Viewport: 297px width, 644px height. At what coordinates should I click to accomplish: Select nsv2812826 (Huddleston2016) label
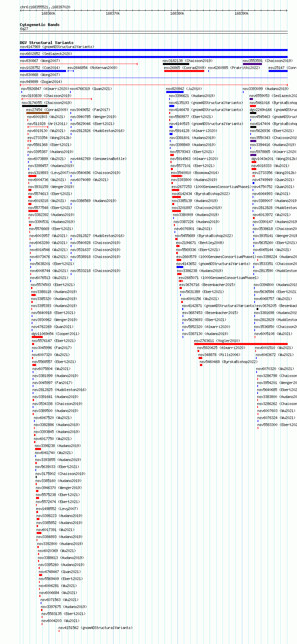97,131
